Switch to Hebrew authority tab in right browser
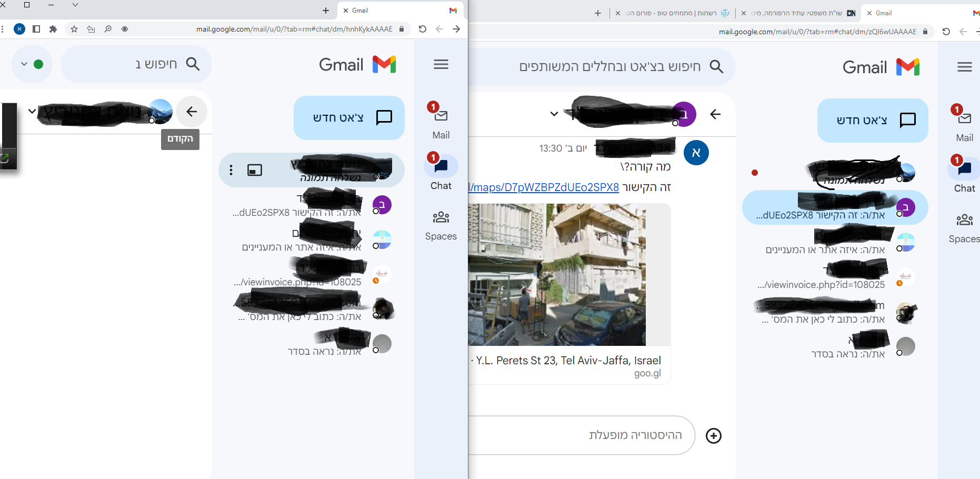This screenshot has width=980, height=479. [673, 13]
